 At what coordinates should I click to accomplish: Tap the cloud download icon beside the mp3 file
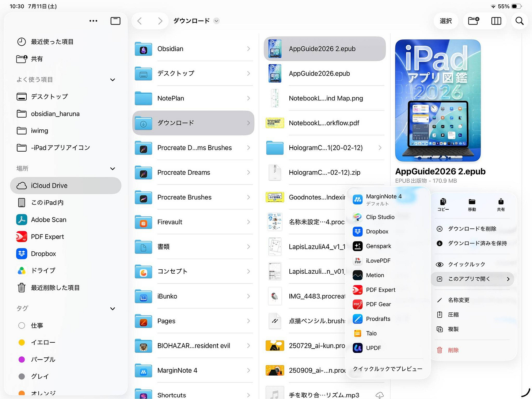coord(380,395)
